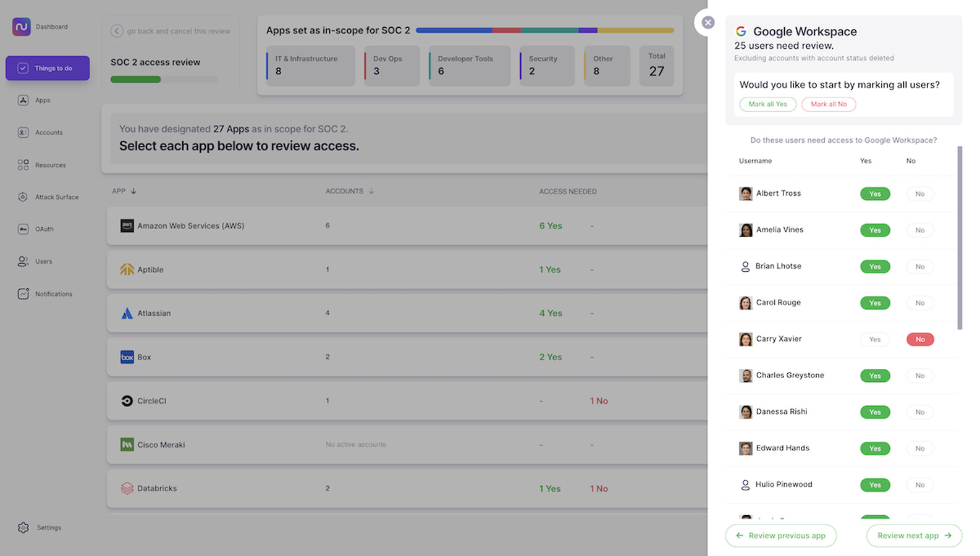Image resolution: width=980 pixels, height=556 pixels.
Task: Set Charles Greystone to No
Action: pos(920,376)
